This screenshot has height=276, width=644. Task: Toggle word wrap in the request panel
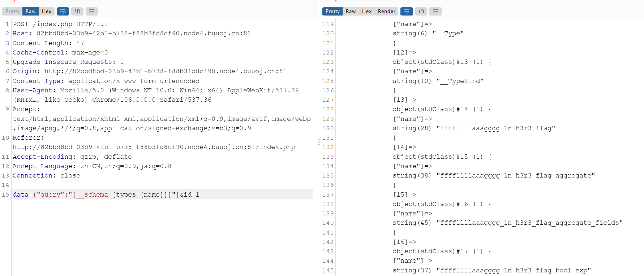(63, 11)
